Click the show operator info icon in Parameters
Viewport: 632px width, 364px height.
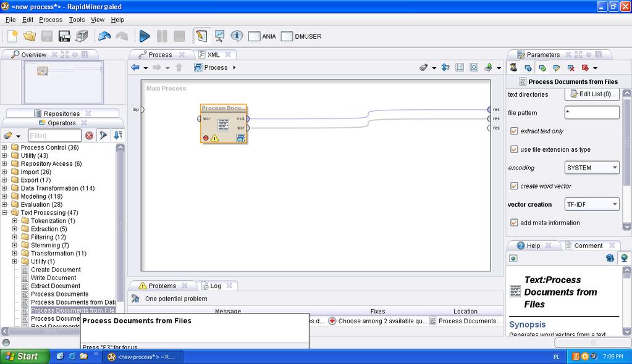tap(528, 68)
